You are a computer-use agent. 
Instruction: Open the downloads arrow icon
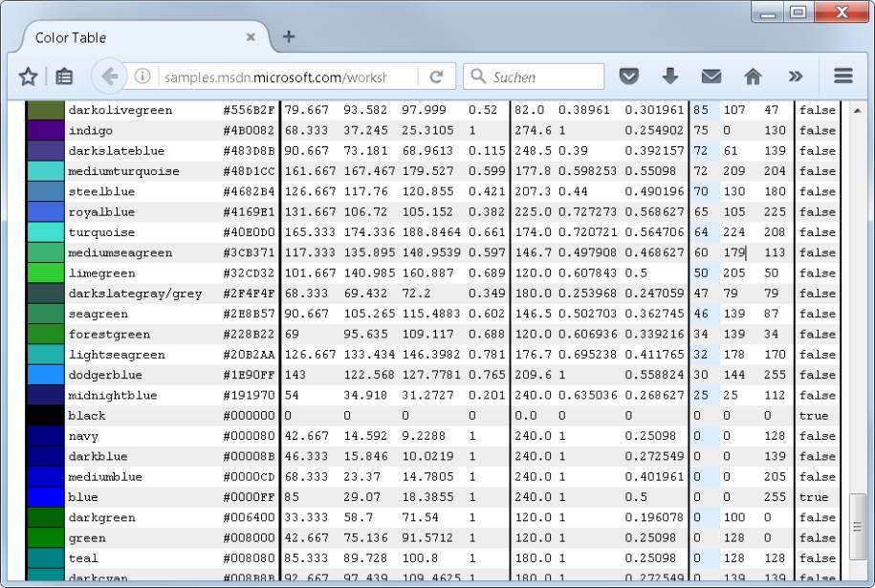point(669,76)
